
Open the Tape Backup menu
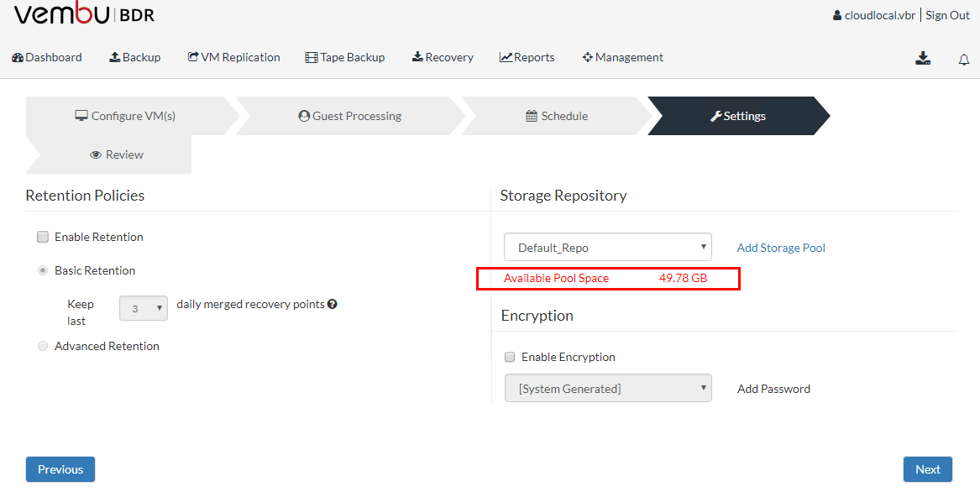tap(344, 57)
